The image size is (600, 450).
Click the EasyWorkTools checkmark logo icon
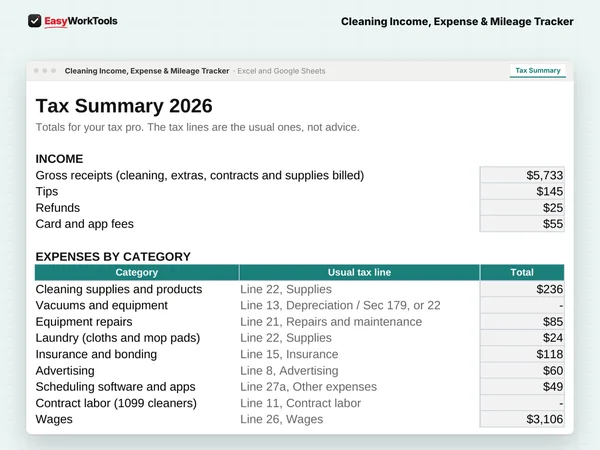[x=34, y=21]
